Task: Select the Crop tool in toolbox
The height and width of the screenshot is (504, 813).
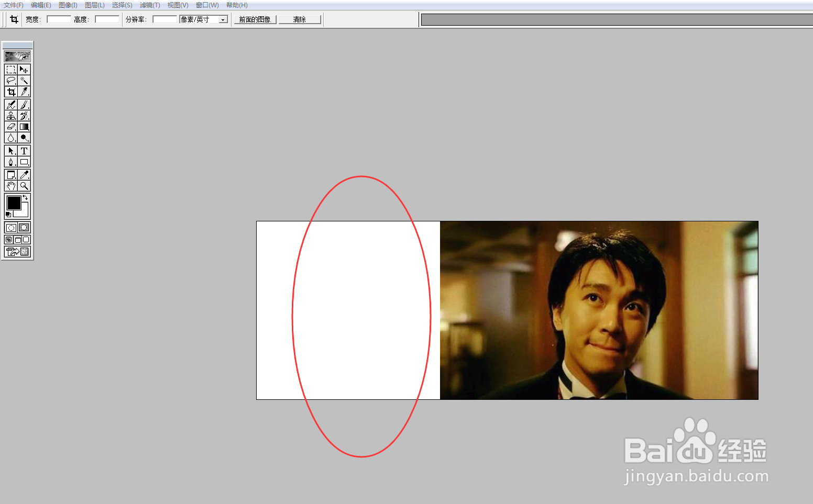Action: point(11,92)
